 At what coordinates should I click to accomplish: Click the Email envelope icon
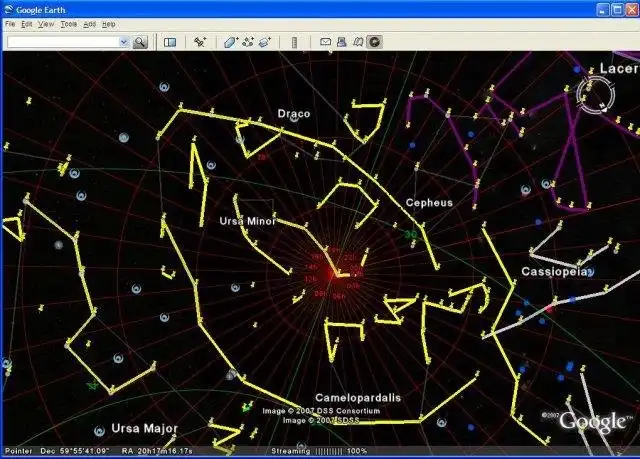click(x=325, y=42)
